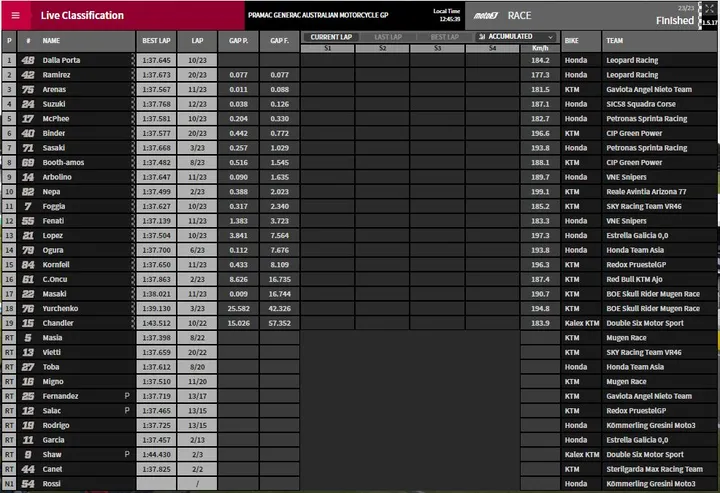The width and height of the screenshot is (720, 493).
Task: Click team SIC58 Squadra Corse
Action: click(641, 104)
